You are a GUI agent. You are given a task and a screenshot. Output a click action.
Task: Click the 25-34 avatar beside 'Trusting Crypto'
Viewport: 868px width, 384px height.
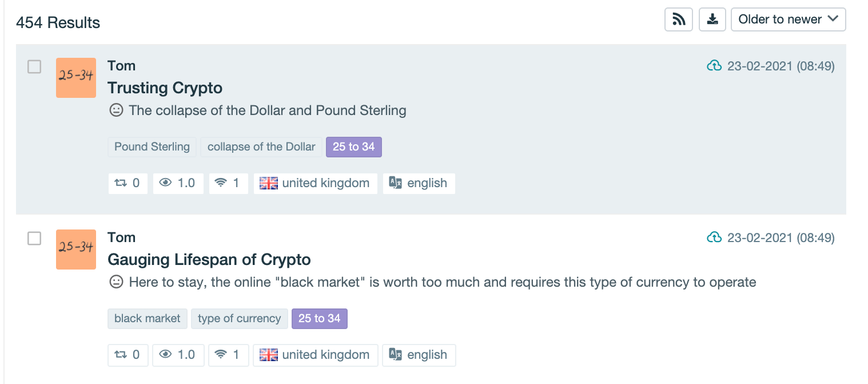[x=76, y=78]
